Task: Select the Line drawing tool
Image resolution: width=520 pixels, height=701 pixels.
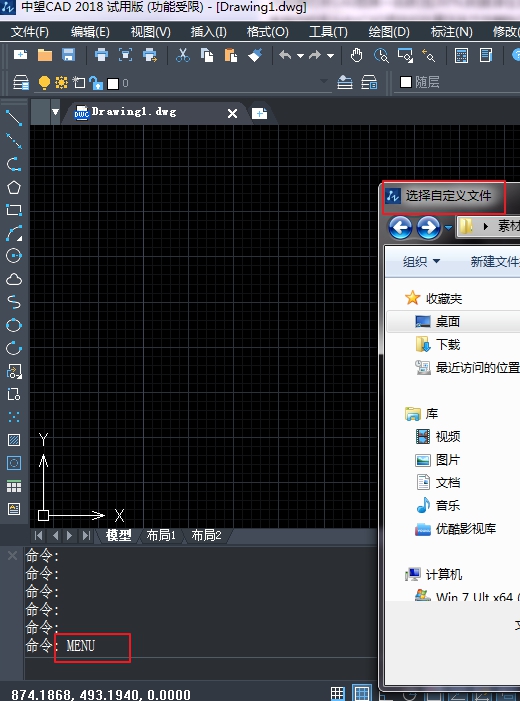Action: point(14,118)
